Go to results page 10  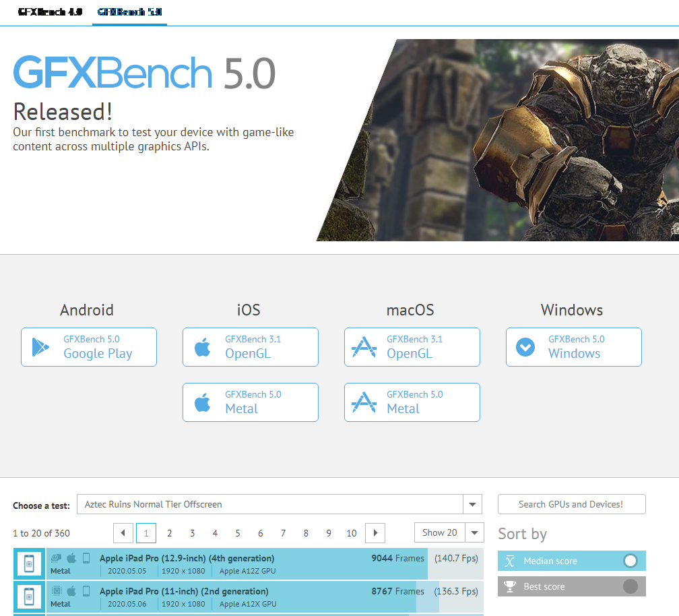[x=352, y=533]
